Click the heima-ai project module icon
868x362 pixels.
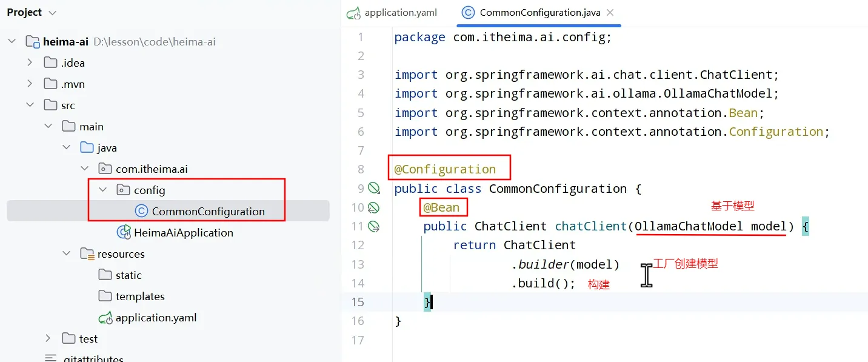coord(33,42)
